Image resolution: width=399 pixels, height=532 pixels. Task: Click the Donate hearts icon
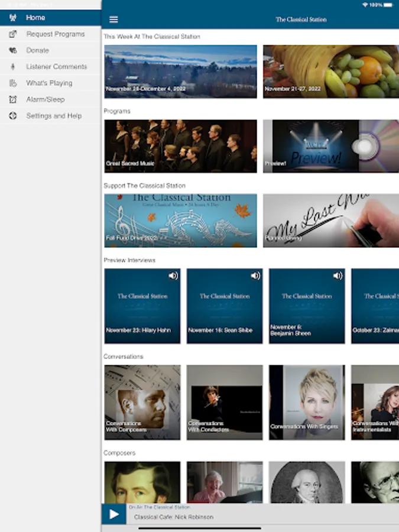13,50
